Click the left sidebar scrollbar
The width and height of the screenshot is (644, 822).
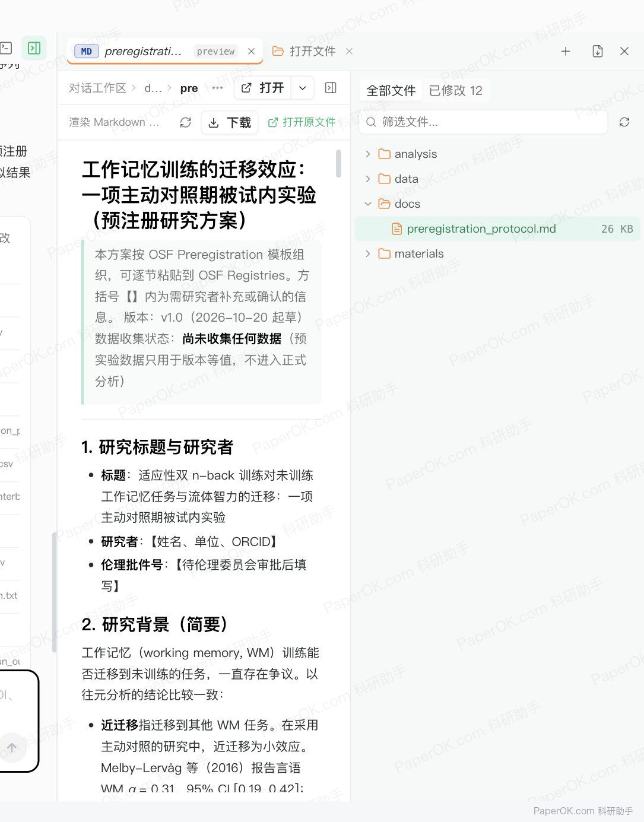(x=55, y=592)
